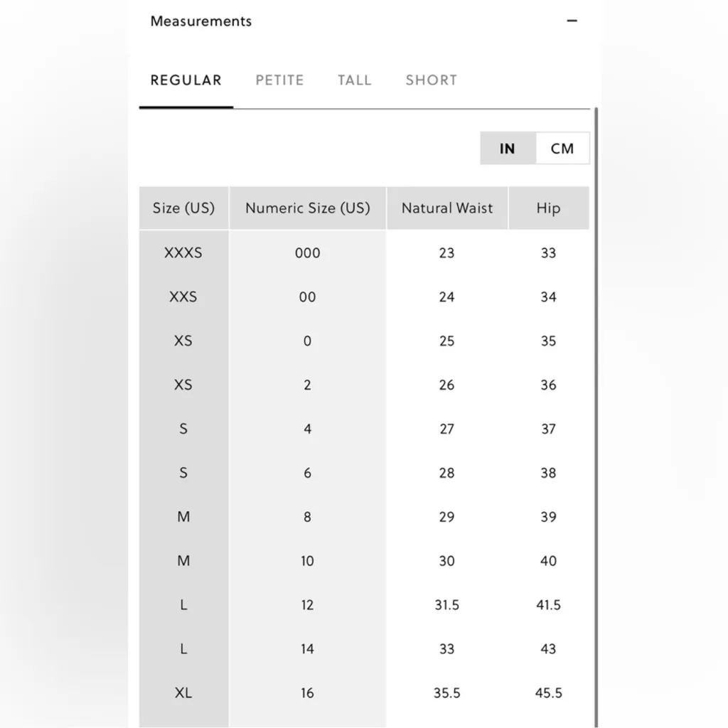728x728 pixels.
Task: Click the XXS size cell
Action: (183, 297)
